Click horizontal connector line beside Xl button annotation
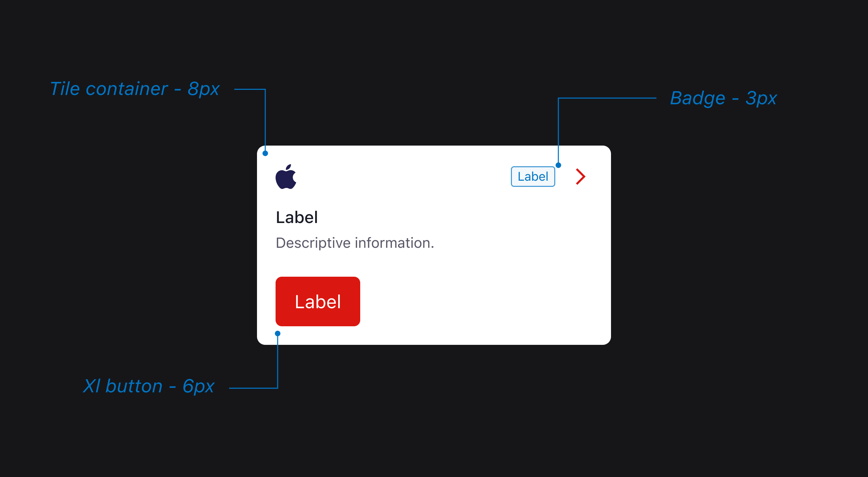Screen dimensions: 868x477 [x=253, y=388]
